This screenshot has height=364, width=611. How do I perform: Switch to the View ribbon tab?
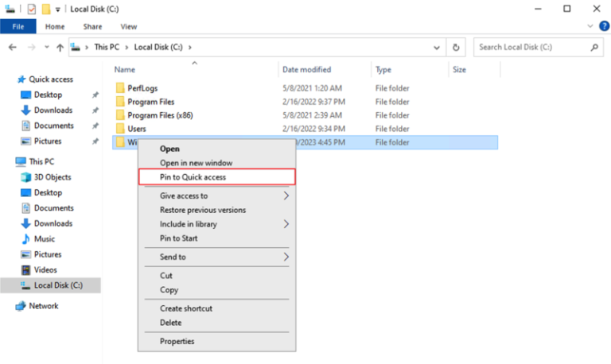[x=128, y=26]
